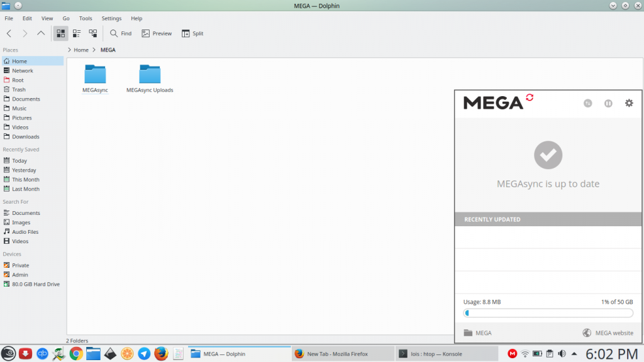Image resolution: width=644 pixels, height=362 pixels.
Task: Open MEGAsync settings gear
Action: tap(629, 103)
